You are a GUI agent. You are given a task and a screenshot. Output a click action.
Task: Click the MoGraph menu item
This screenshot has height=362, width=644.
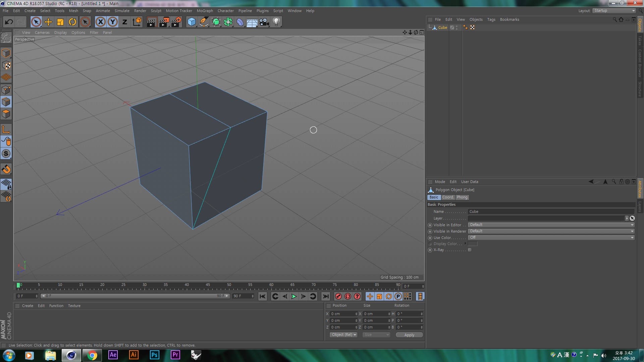pyautogui.click(x=204, y=11)
